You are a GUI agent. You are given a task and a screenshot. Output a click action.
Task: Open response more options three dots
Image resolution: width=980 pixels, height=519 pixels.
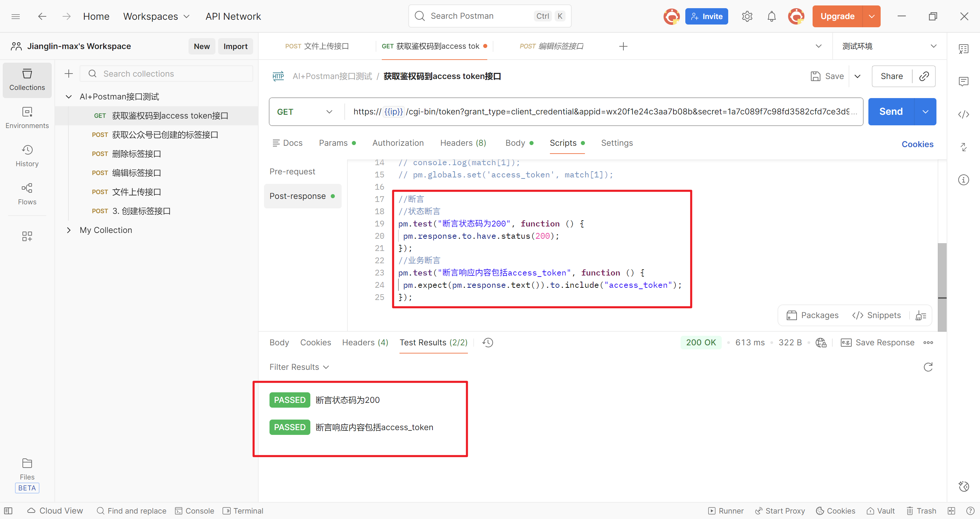928,342
